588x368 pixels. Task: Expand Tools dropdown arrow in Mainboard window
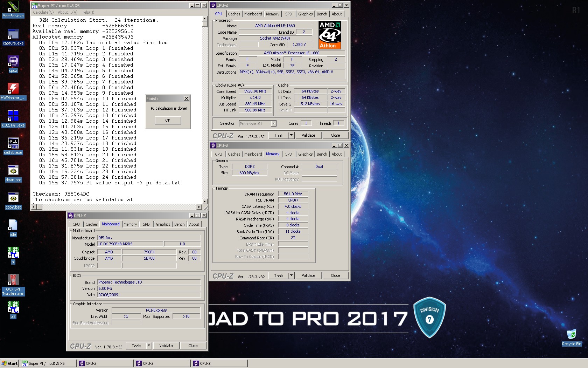[149, 346]
